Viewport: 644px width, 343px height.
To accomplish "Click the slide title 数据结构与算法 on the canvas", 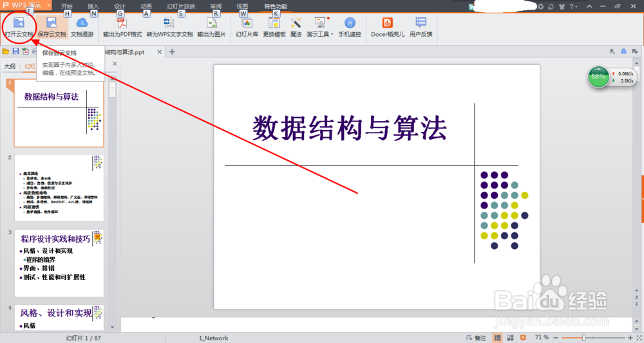I will click(350, 128).
